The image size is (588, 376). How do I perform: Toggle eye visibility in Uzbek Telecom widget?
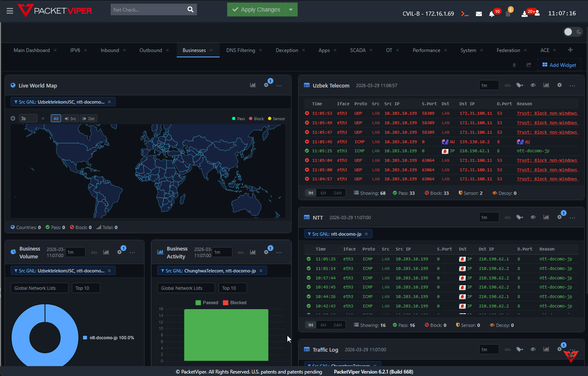pos(533,85)
